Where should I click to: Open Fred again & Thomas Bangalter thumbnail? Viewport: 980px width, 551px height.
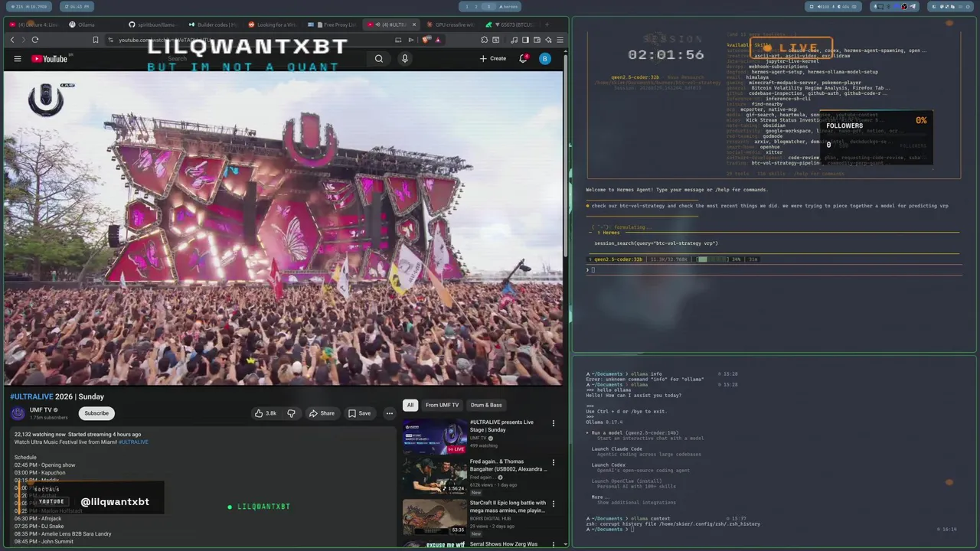tap(435, 476)
